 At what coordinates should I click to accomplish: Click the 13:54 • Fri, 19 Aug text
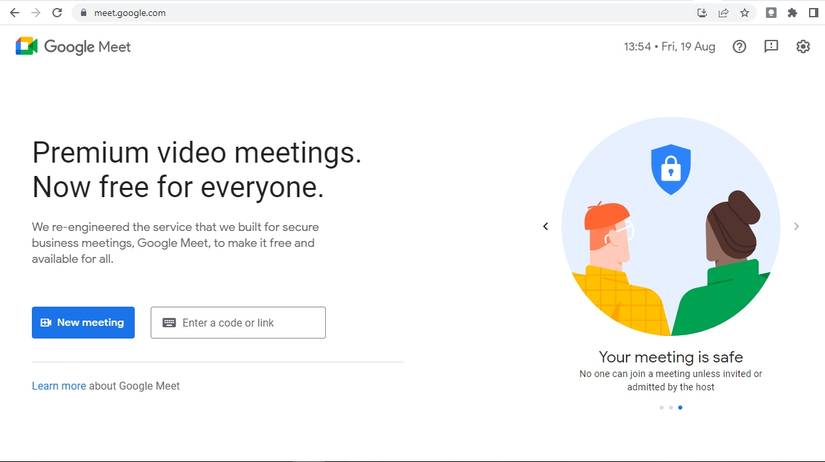pos(669,47)
